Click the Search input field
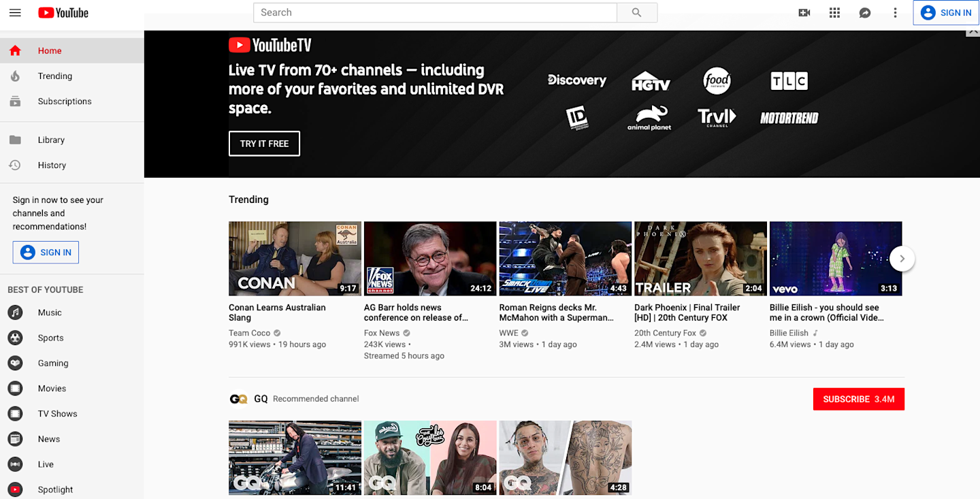The image size is (980, 499). 435,12
